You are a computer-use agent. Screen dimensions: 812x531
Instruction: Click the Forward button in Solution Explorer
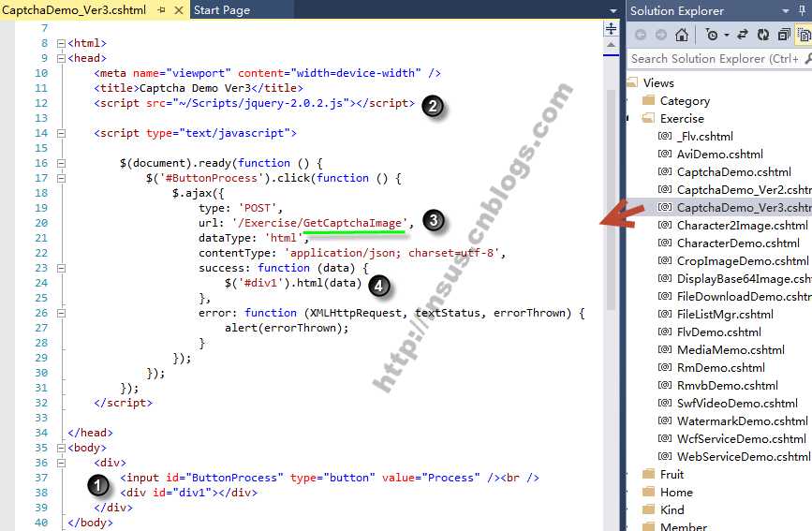661,35
